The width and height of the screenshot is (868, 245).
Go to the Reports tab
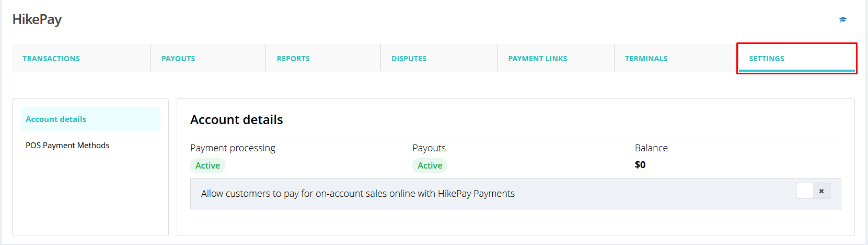click(293, 59)
